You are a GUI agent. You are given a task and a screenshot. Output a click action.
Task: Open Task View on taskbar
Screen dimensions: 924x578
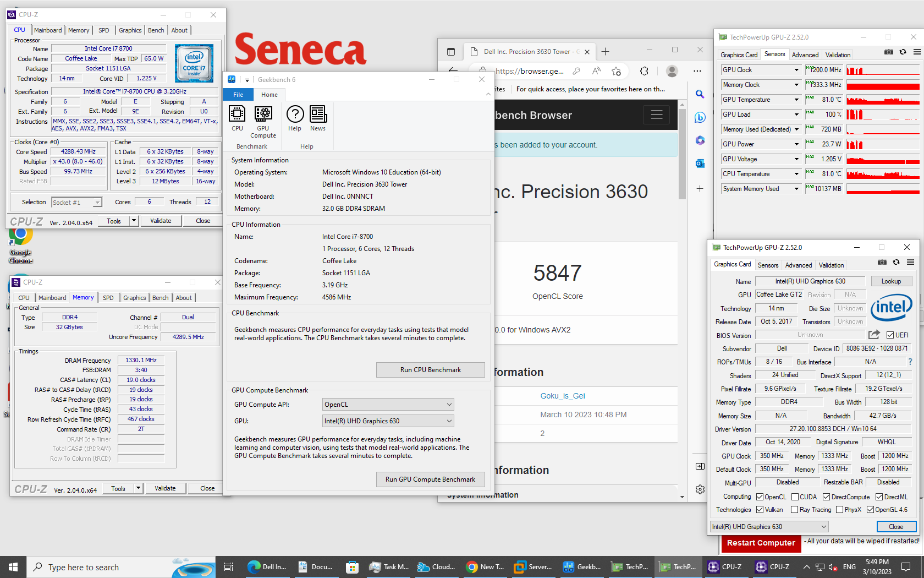click(229, 567)
